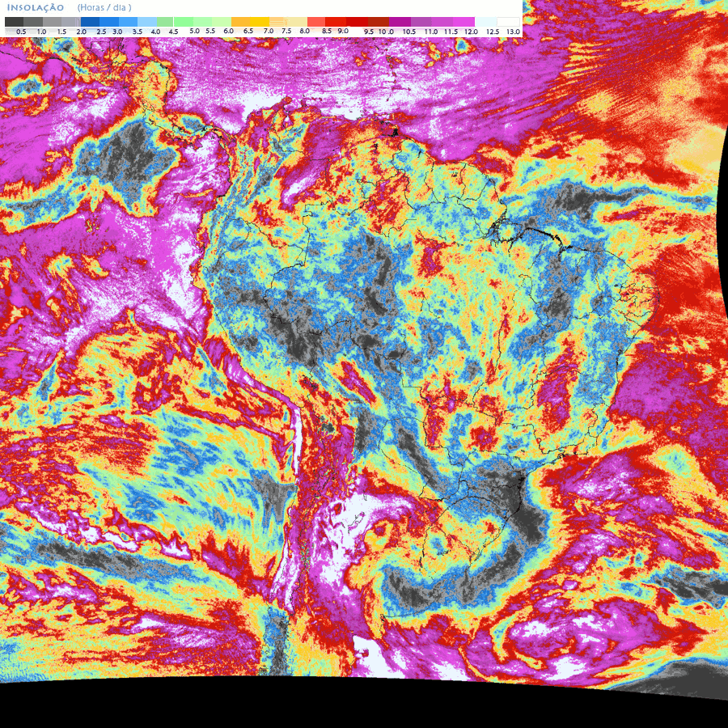Click the 'Insolação' legend title
Screen dimensions: 728x728
(36, 8)
